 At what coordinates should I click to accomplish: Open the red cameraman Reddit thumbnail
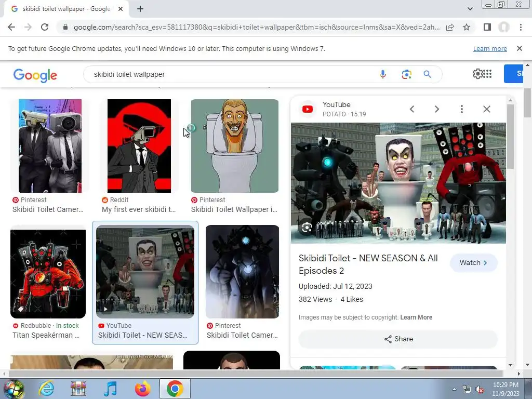139,146
